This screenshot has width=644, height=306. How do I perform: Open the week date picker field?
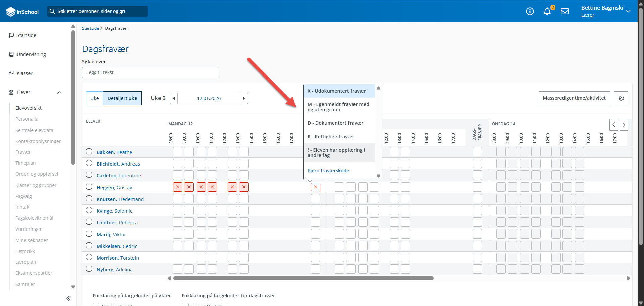tap(209, 98)
